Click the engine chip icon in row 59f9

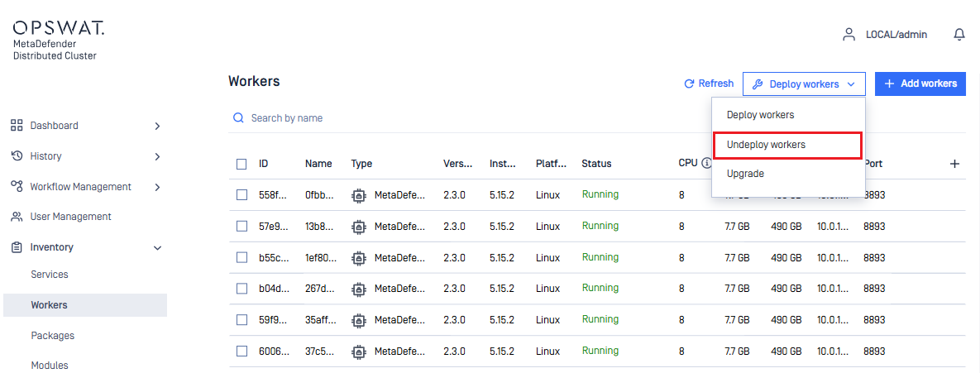click(x=358, y=320)
